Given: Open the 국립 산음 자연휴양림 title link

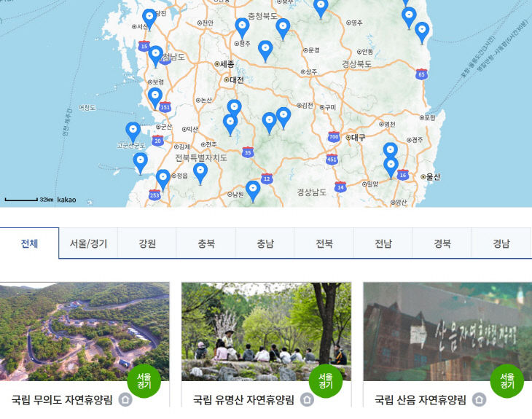Looking at the screenshot, I should click(420, 399).
